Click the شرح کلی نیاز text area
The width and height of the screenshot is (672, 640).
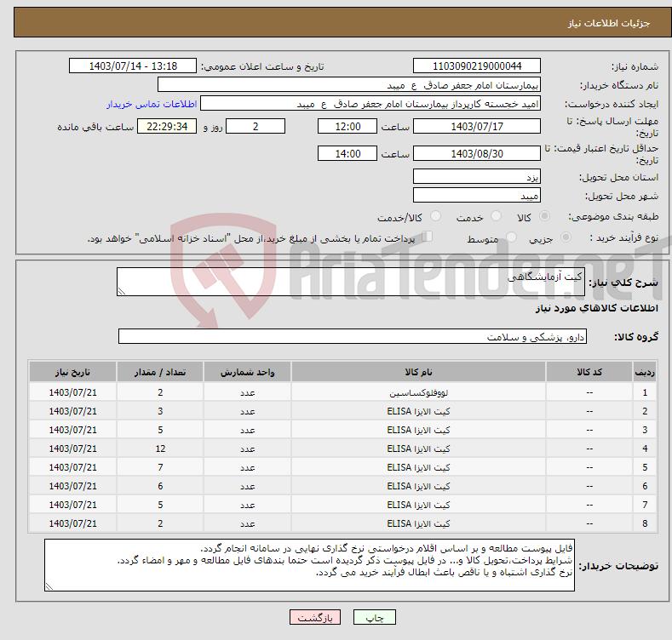[351, 282]
